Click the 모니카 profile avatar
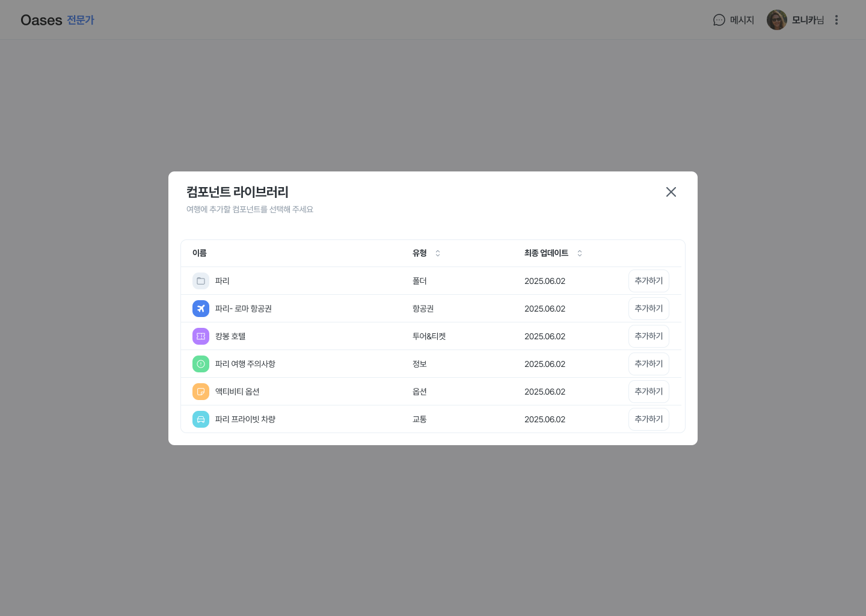866x616 pixels. coord(776,20)
